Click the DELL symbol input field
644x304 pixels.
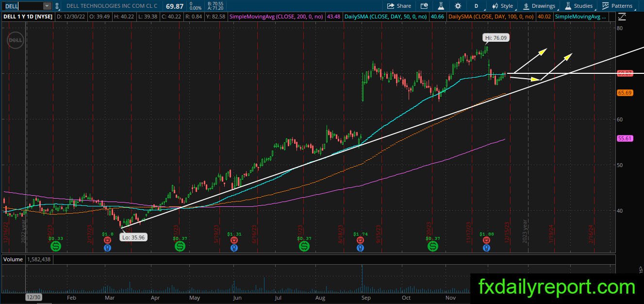[23, 6]
